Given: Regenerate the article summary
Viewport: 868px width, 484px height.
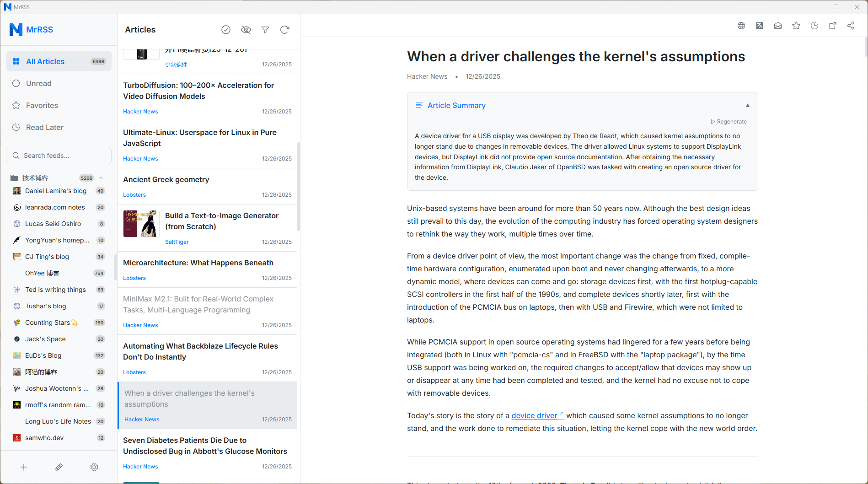Looking at the screenshot, I should tap(729, 122).
